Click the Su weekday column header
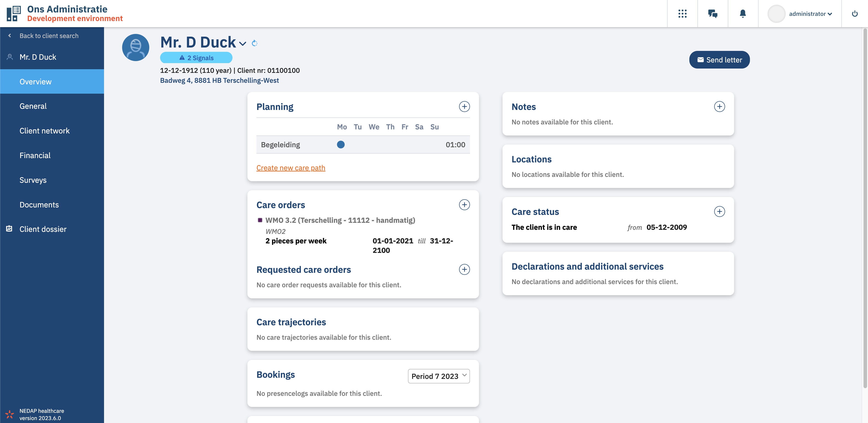The image size is (868, 423). (434, 127)
